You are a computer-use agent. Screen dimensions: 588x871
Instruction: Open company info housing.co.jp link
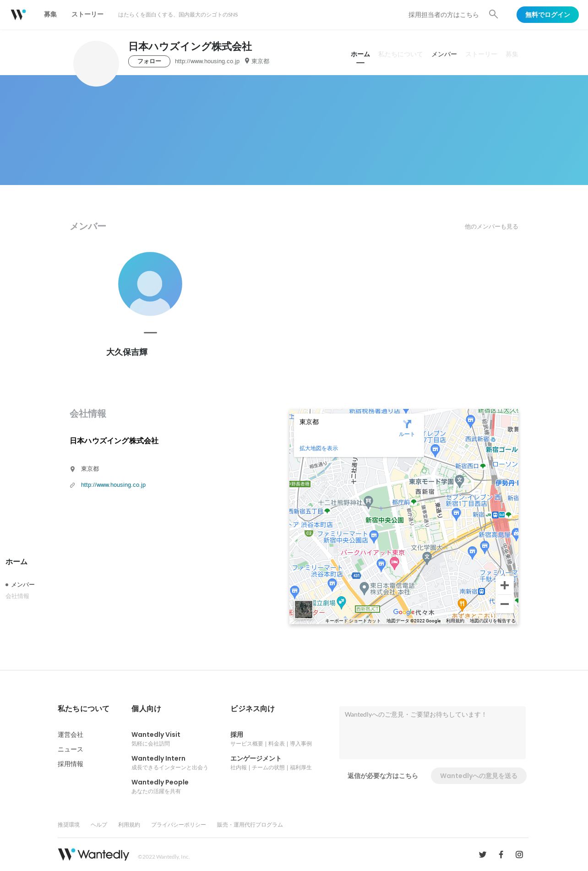(x=113, y=485)
